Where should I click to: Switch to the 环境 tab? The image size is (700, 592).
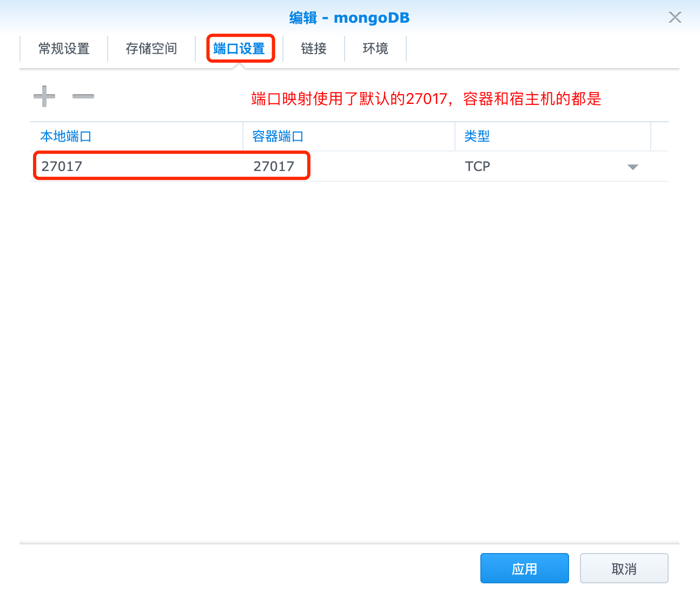tap(375, 49)
